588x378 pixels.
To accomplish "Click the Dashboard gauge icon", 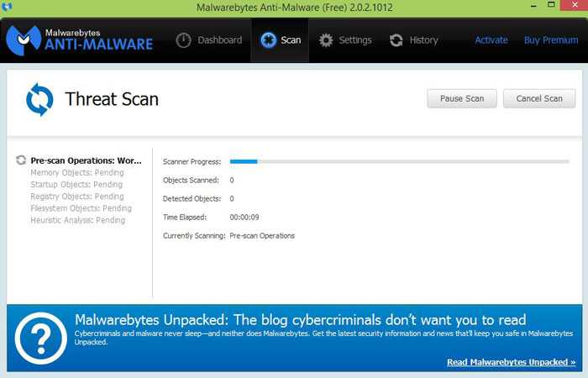I will 183,40.
